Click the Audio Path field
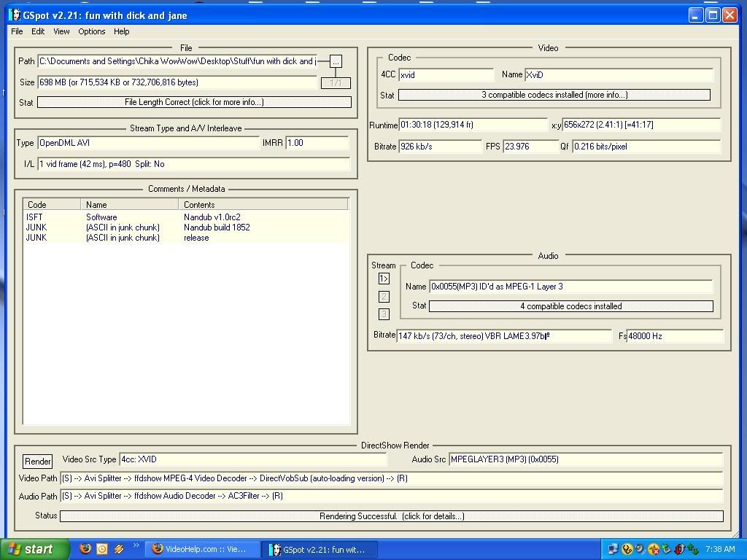747x560 pixels. click(x=392, y=496)
